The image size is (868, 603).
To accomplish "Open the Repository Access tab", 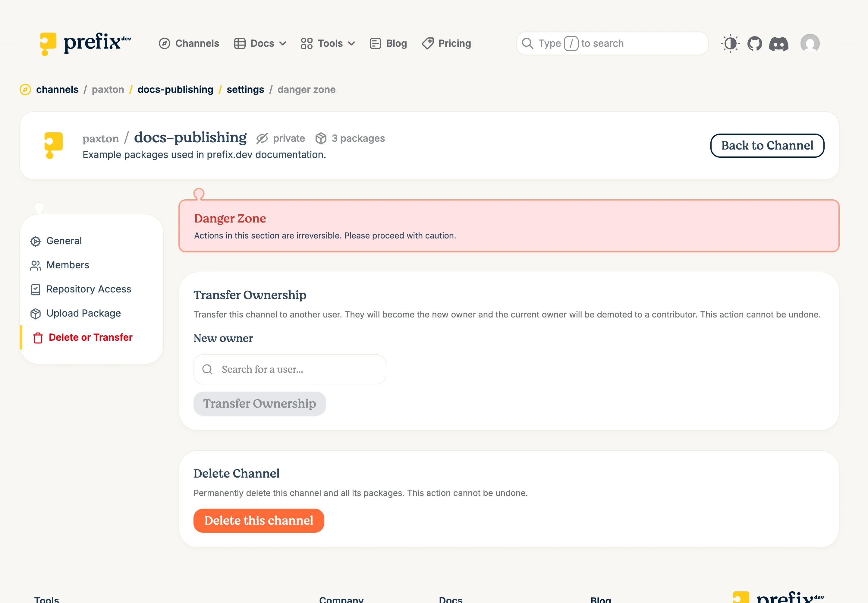I will tap(91, 289).
